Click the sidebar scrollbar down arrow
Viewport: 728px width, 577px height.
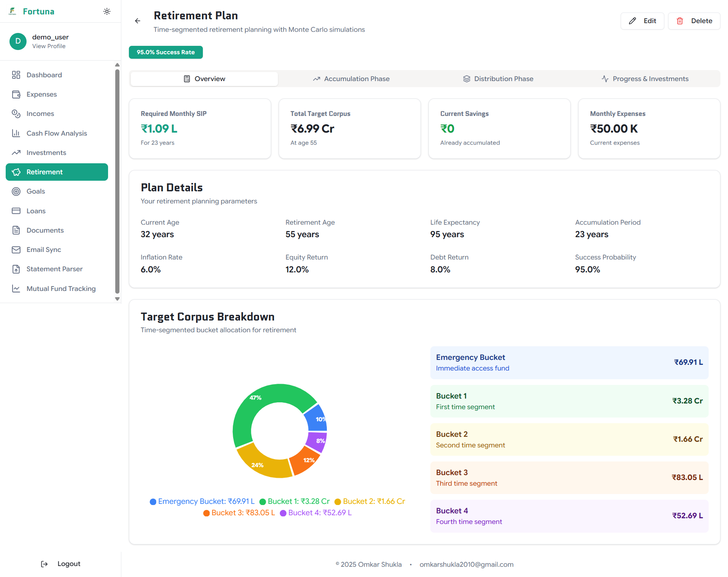click(x=117, y=299)
